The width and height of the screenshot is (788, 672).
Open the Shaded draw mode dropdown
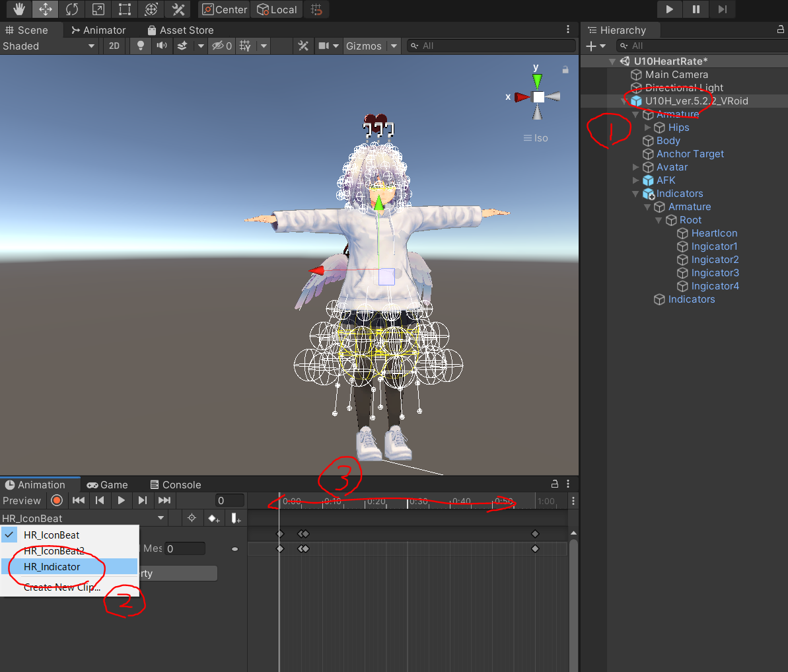49,46
